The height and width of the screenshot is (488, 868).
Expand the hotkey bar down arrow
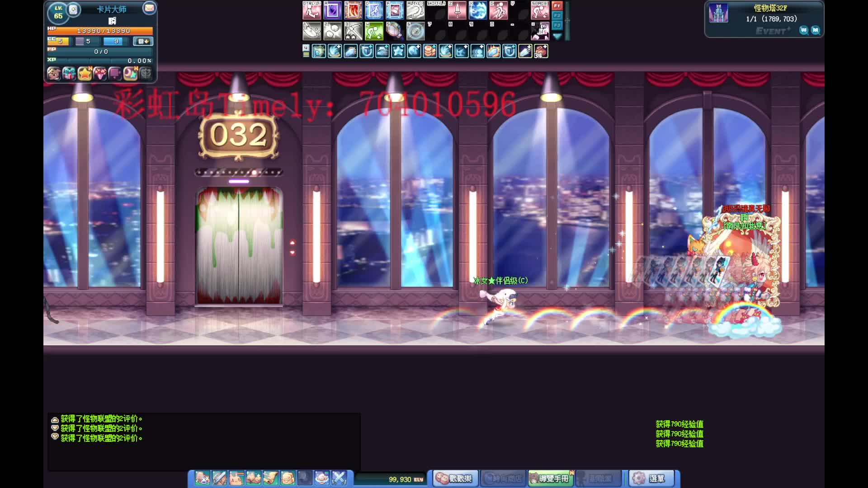point(557,36)
